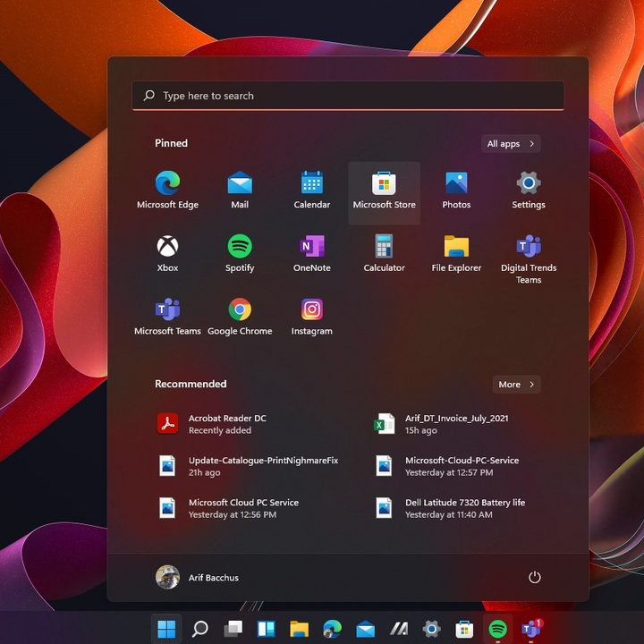
Task: Click the Type here to search field
Action: [x=348, y=96]
